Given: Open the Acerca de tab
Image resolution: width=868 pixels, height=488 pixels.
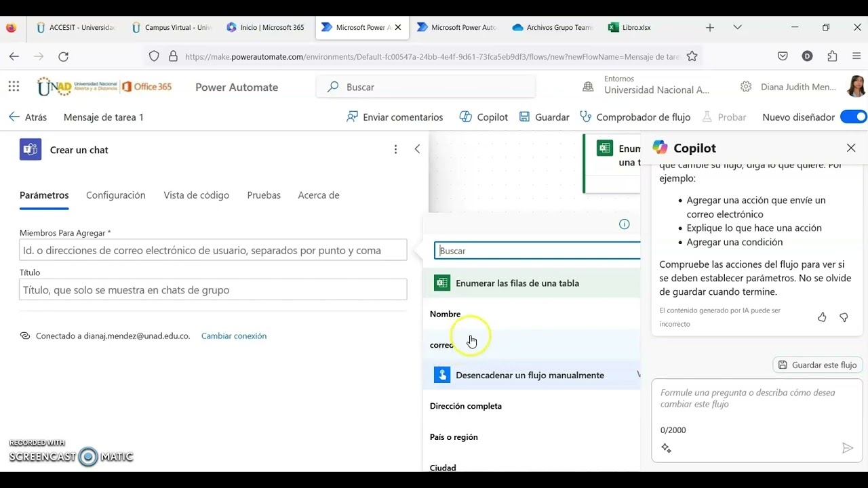Looking at the screenshot, I should pyautogui.click(x=319, y=195).
